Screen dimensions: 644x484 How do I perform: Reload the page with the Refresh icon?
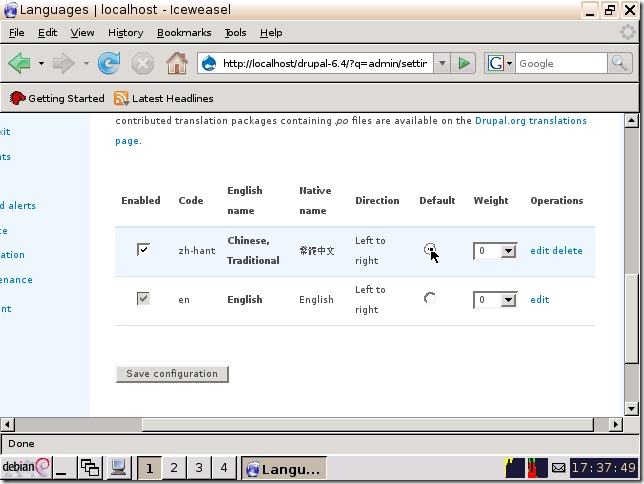109,63
